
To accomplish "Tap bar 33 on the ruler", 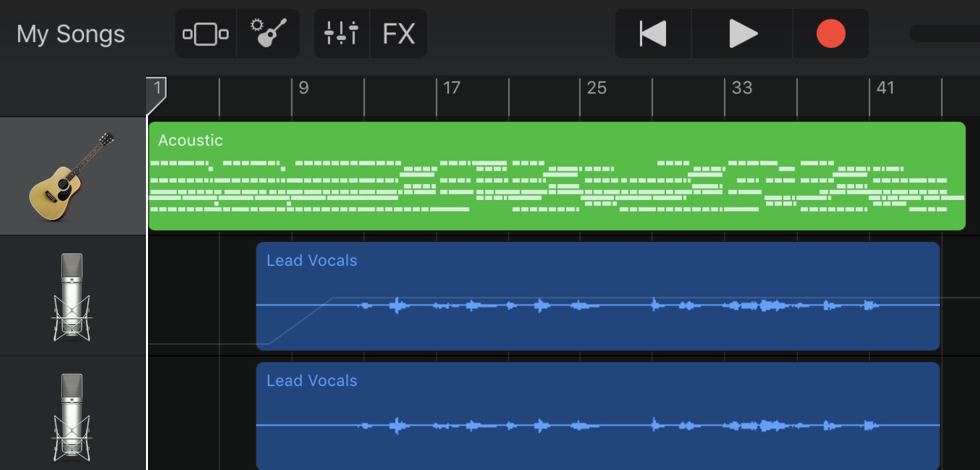I will (x=741, y=88).
